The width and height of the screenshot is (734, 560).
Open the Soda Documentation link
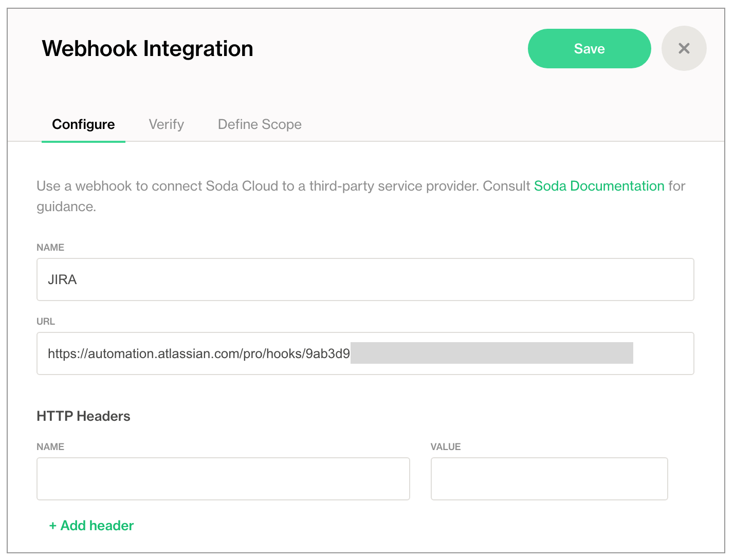pos(599,186)
